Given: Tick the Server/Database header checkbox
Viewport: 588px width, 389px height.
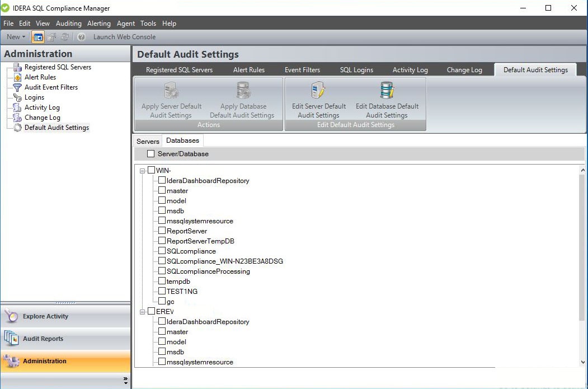Looking at the screenshot, I should [150, 154].
